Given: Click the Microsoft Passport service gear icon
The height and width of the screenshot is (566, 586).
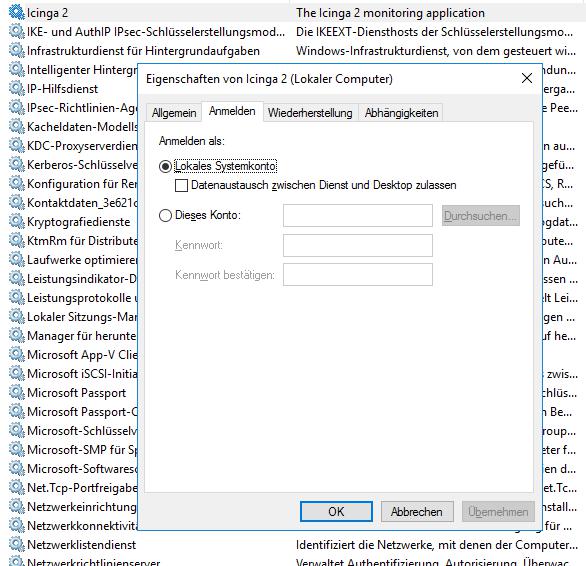Looking at the screenshot, I should (17, 393).
